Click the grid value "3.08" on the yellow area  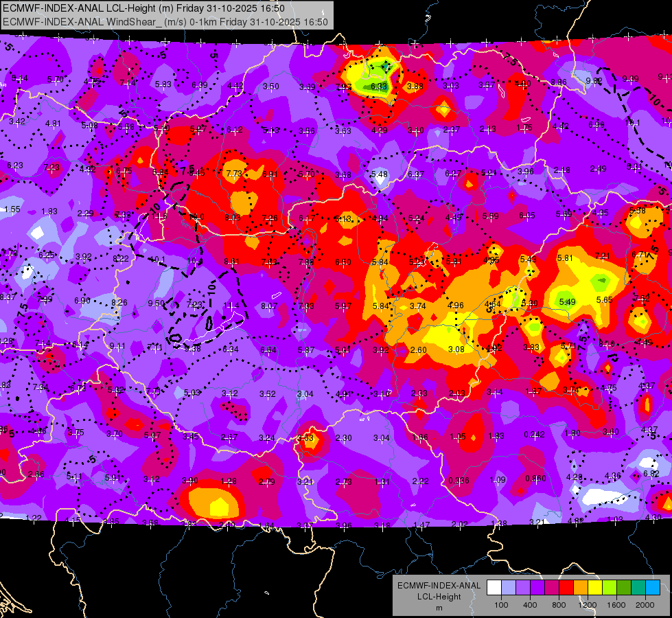pos(456,349)
